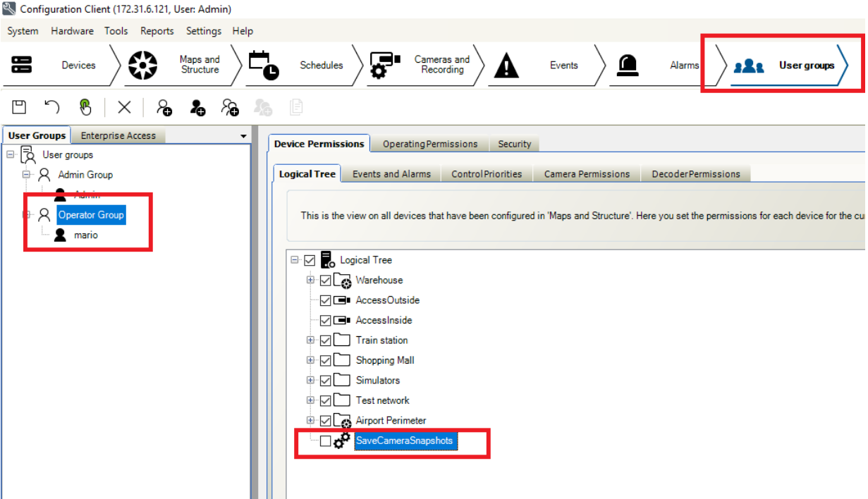This screenshot has width=868, height=499.
Task: Switch to the Enterprise Access tab
Action: pos(118,135)
